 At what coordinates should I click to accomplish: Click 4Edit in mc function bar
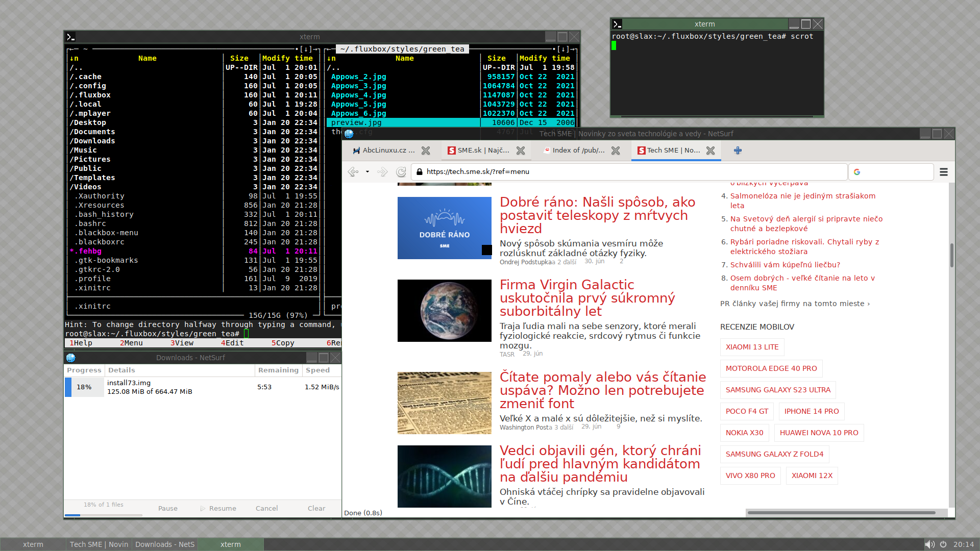232,343
